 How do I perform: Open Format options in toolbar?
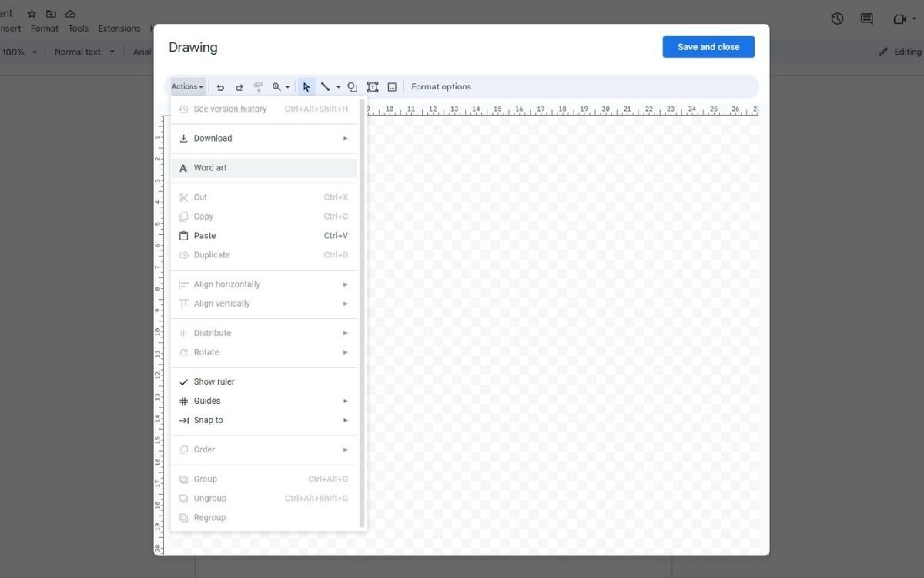click(x=441, y=87)
